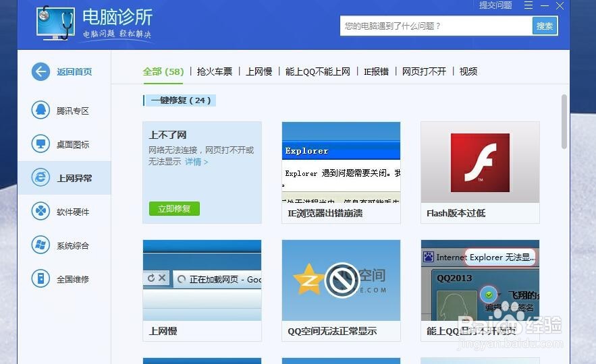
Task: Click the 软件硬件 sidebar label
Action: [x=73, y=212]
